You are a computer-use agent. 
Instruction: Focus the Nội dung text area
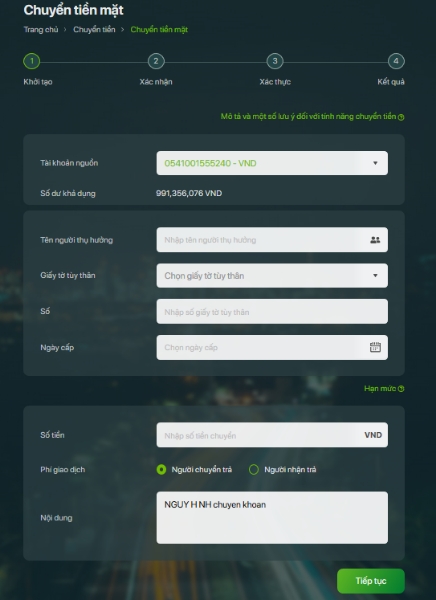click(x=272, y=518)
